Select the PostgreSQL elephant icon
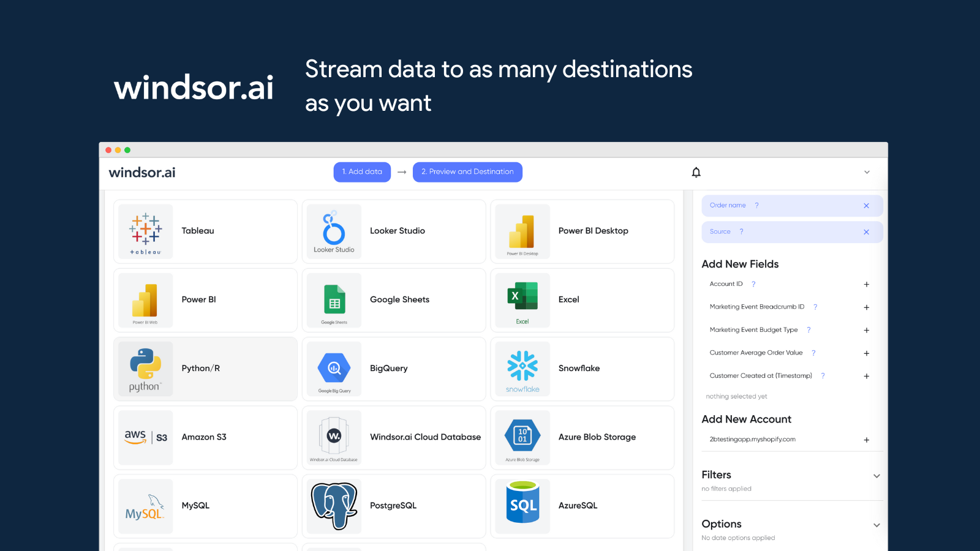The width and height of the screenshot is (980, 551). (334, 506)
